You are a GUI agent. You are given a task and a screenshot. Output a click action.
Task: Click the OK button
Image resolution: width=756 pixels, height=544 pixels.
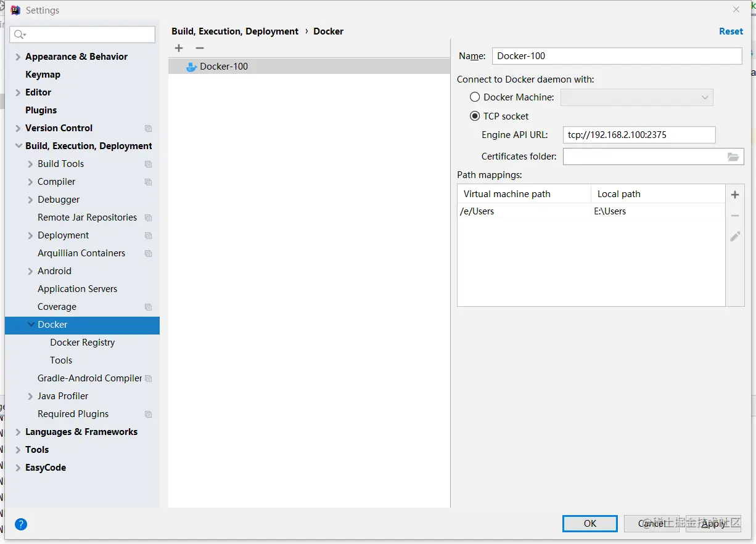pyautogui.click(x=590, y=523)
